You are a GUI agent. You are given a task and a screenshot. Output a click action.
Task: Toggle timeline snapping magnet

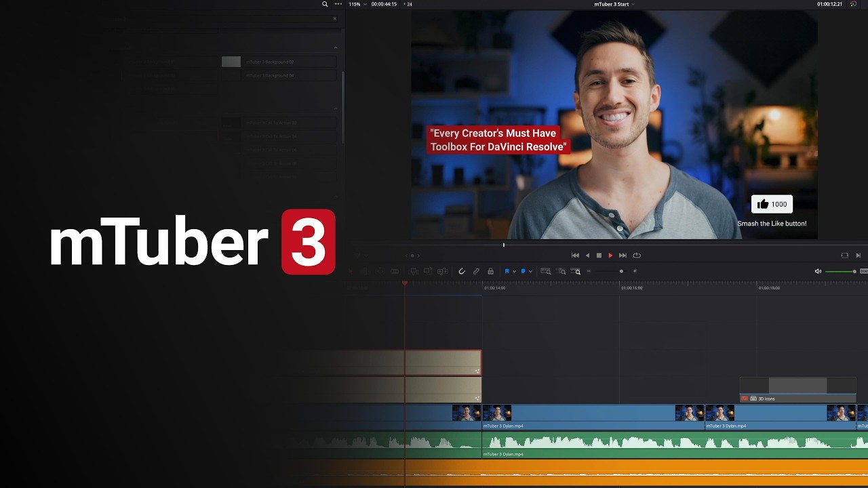(x=462, y=271)
